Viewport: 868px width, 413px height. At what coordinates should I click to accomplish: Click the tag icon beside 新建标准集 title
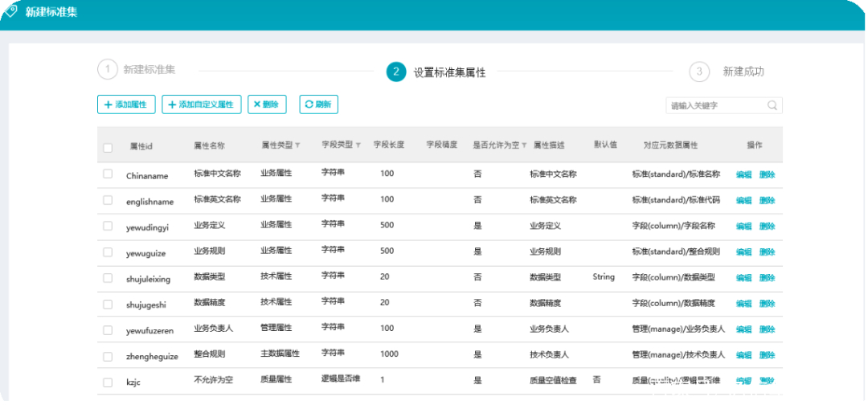point(10,11)
